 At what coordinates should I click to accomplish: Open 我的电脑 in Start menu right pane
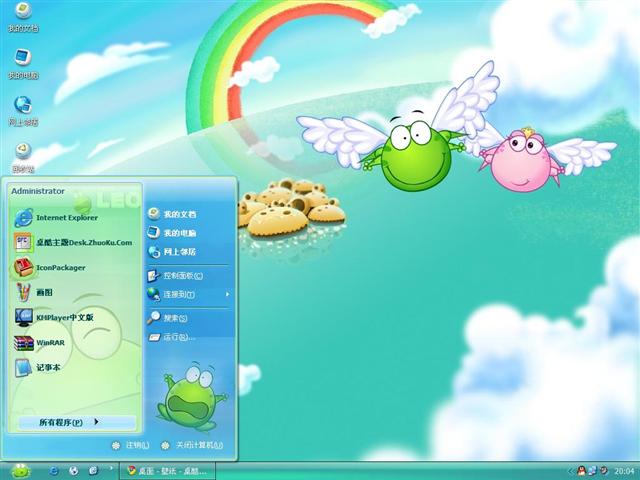click(x=172, y=233)
